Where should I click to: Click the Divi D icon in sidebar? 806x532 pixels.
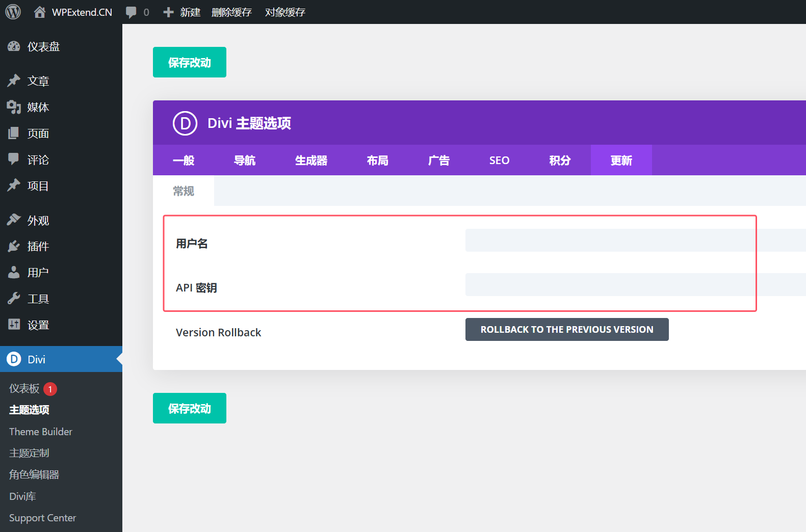point(14,359)
